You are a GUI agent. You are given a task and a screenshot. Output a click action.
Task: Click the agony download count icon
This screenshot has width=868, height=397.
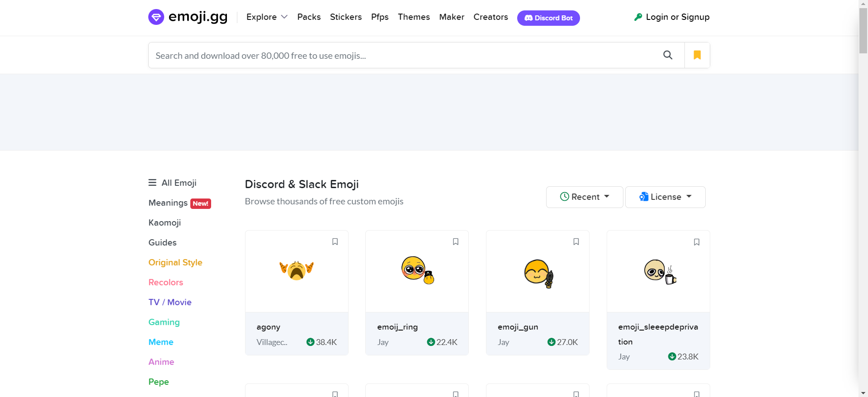(310, 342)
